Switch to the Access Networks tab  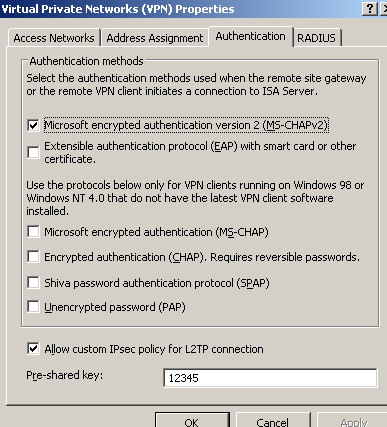point(54,38)
